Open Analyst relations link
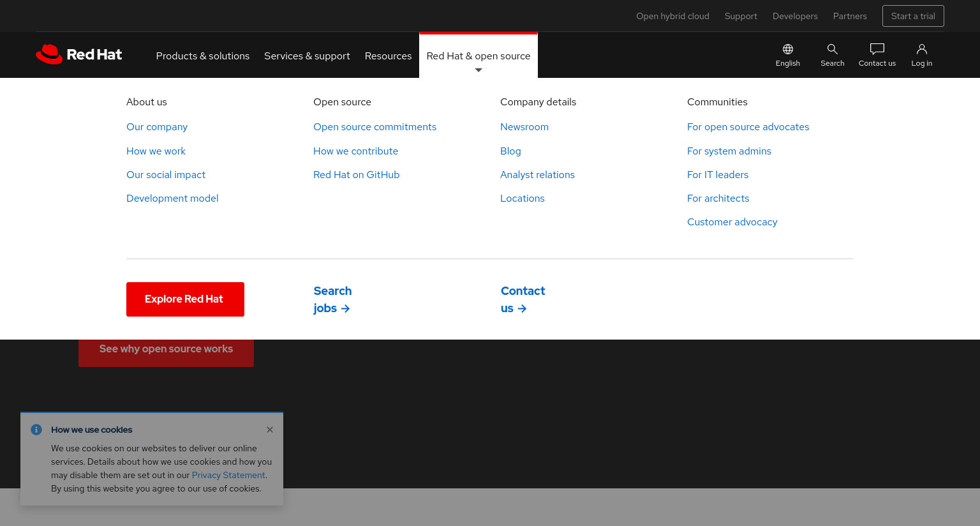The image size is (980, 526). pyautogui.click(x=537, y=175)
